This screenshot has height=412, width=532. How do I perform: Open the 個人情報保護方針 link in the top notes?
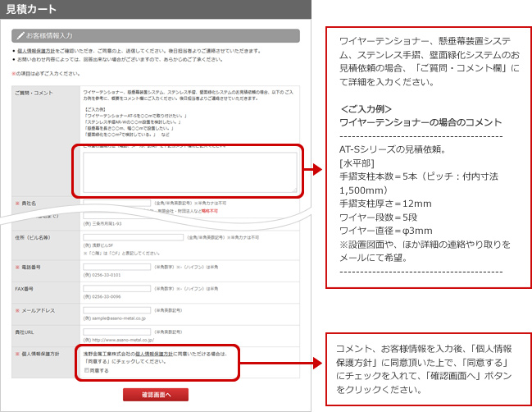[x=34, y=51]
